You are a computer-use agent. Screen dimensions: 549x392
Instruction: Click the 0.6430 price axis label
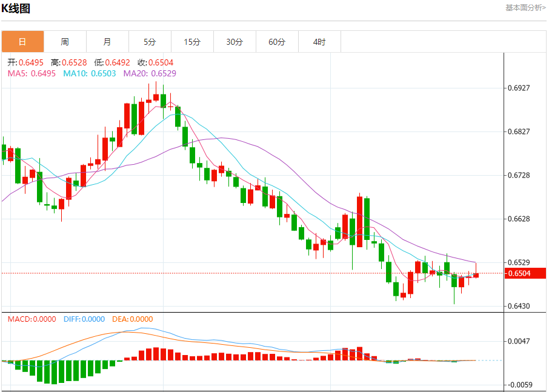tap(519, 306)
